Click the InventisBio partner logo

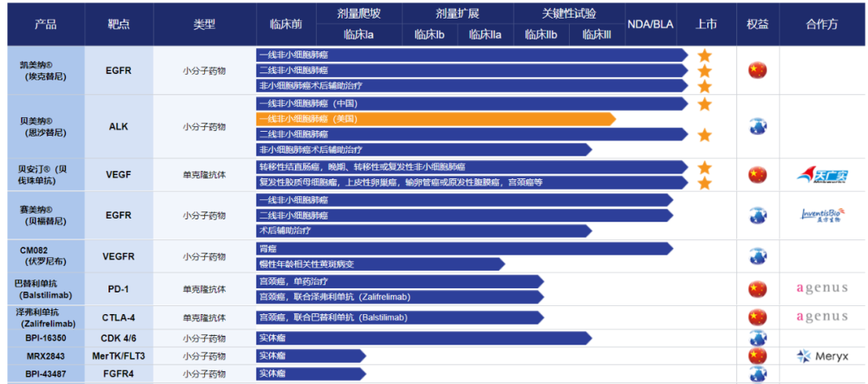[x=821, y=215]
